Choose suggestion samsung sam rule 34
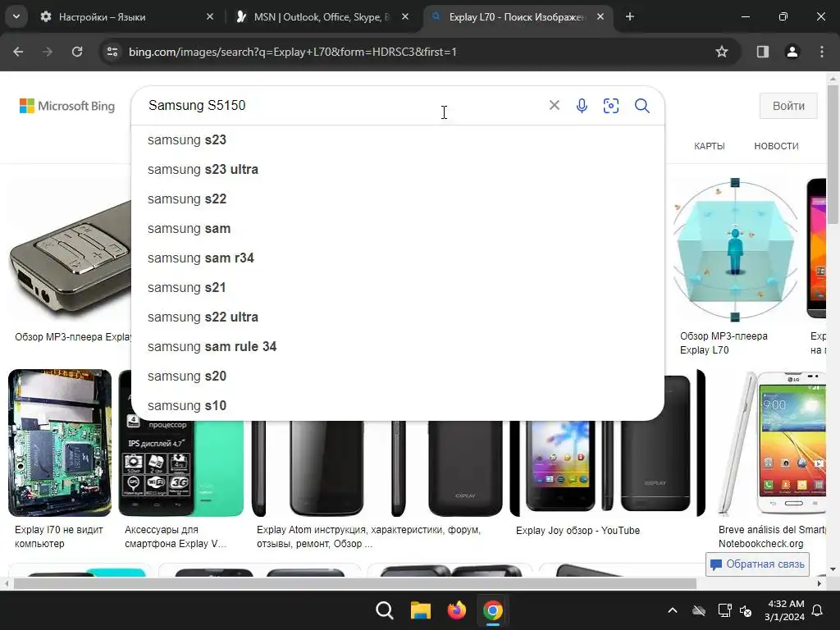 tap(398, 347)
